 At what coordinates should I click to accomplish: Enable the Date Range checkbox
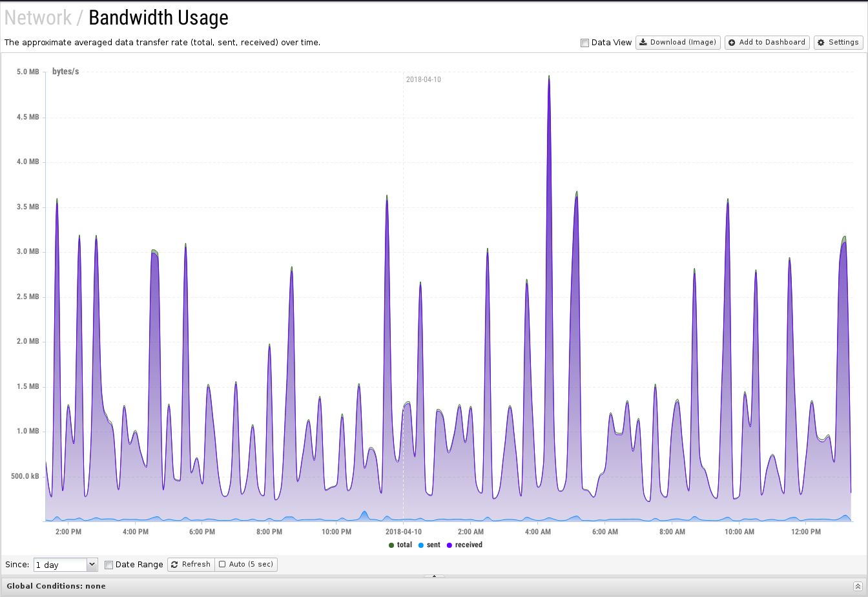click(x=108, y=565)
